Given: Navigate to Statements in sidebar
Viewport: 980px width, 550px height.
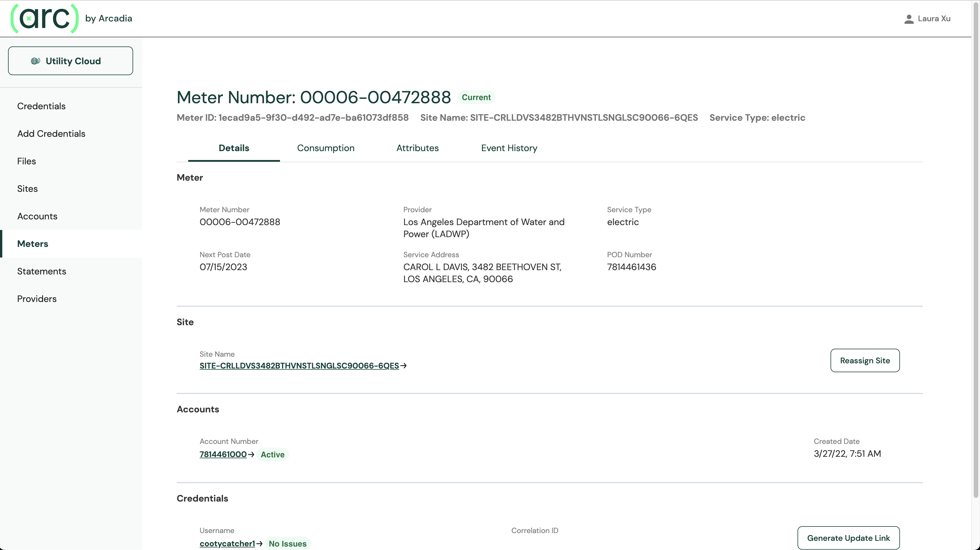Looking at the screenshot, I should (x=42, y=271).
